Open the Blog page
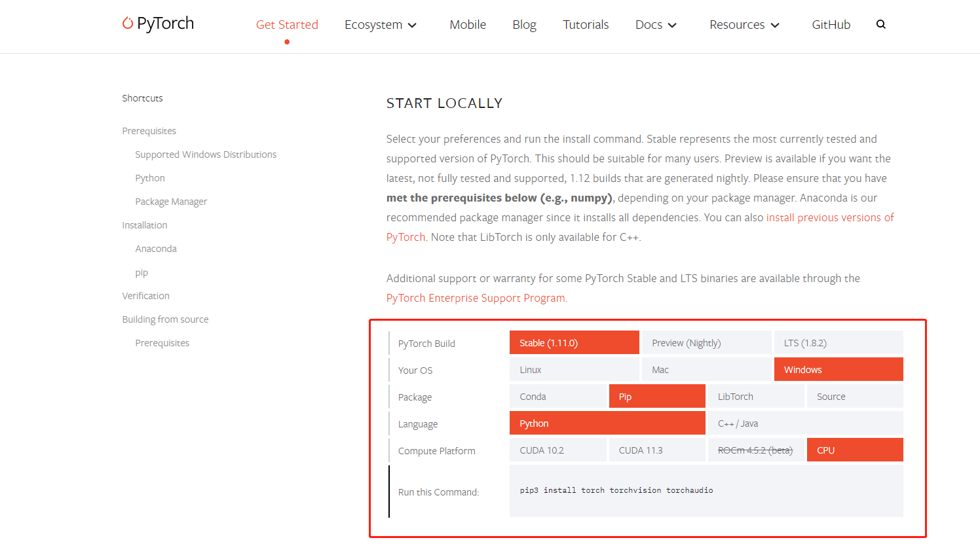Screen dimensions: 980x557 pos(524,25)
